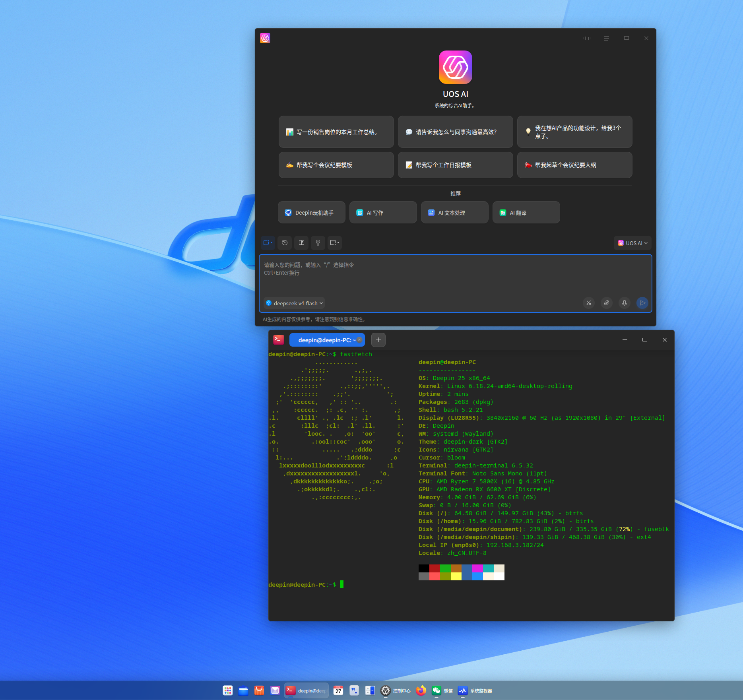Expand the deepseek-v4-flash model dropdown

294,303
